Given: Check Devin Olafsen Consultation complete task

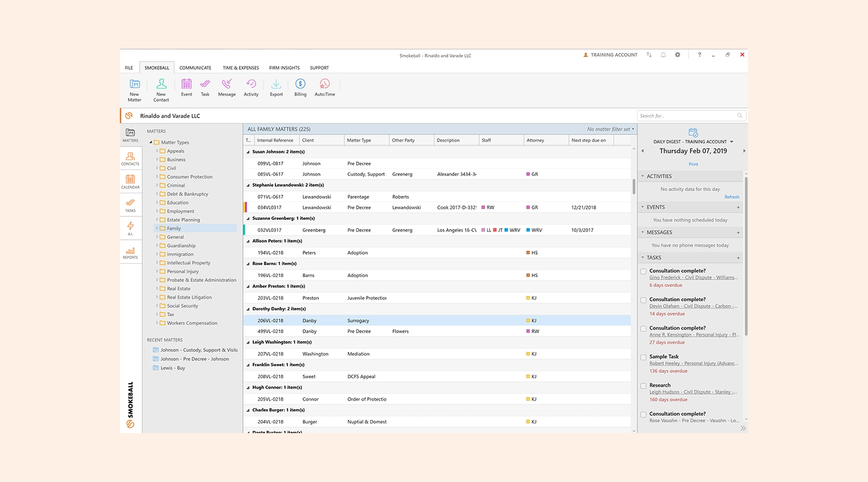Looking at the screenshot, I should (x=644, y=300).
